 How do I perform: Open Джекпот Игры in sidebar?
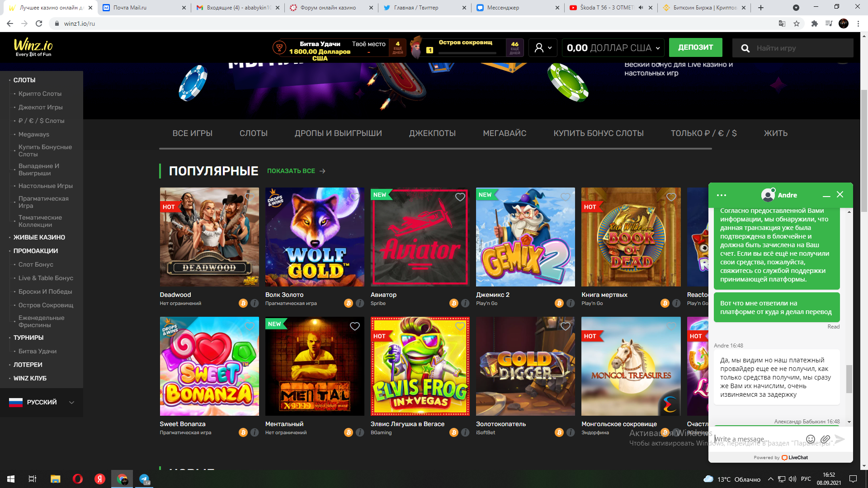tap(41, 107)
